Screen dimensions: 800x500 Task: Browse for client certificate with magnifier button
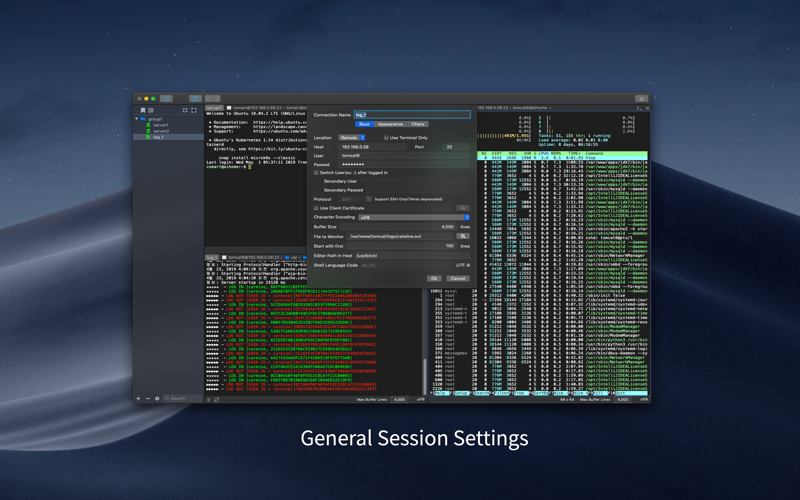point(463,208)
